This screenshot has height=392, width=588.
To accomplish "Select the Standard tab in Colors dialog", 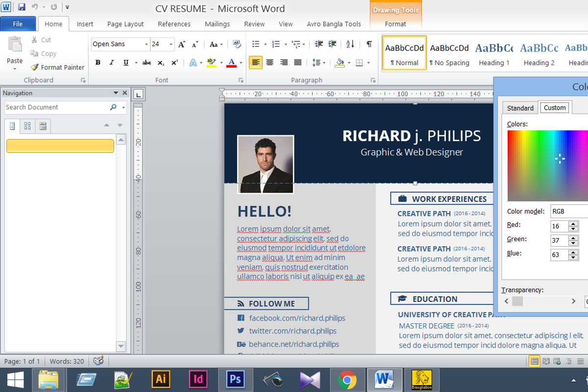I will [520, 108].
